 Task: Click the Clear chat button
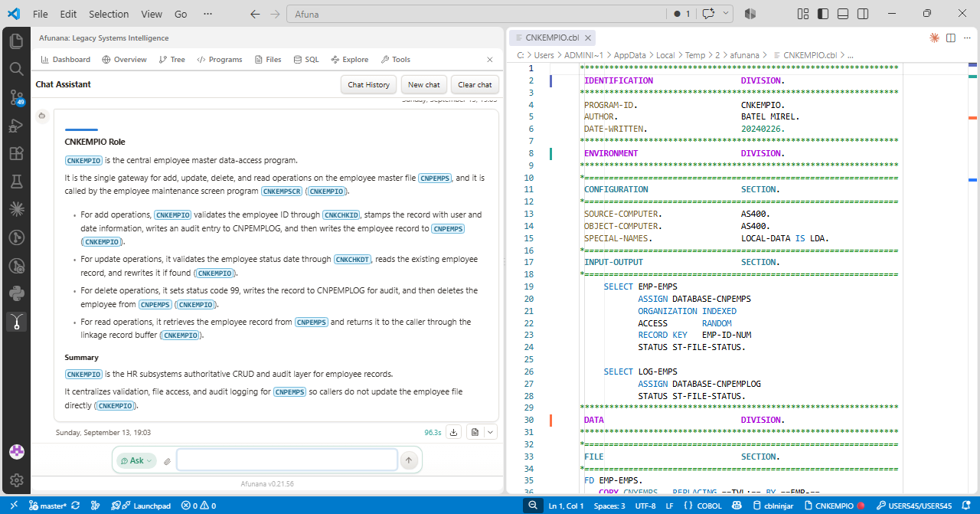(475, 85)
